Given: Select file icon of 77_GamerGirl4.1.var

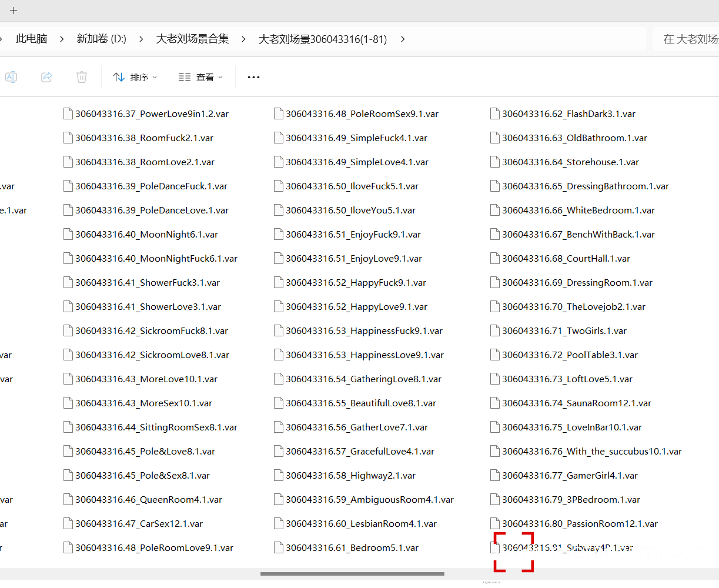Looking at the screenshot, I should point(495,475).
